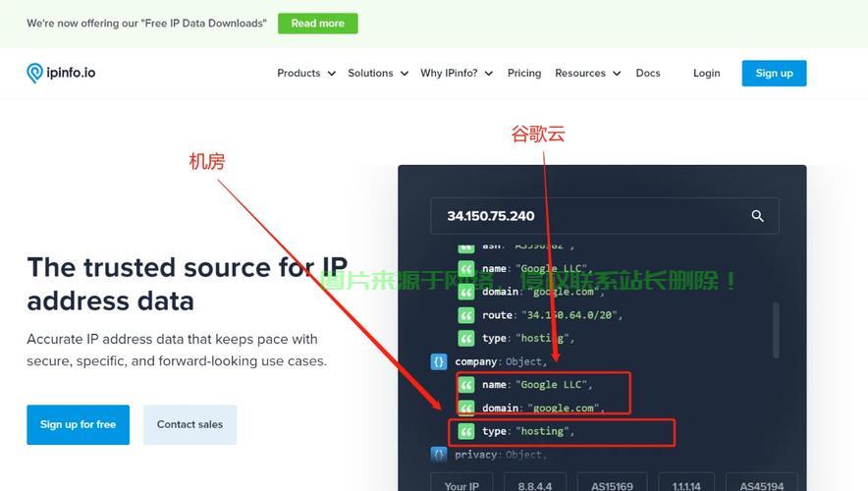
Task: Select the Your IP sample chip
Action: [x=461, y=483]
